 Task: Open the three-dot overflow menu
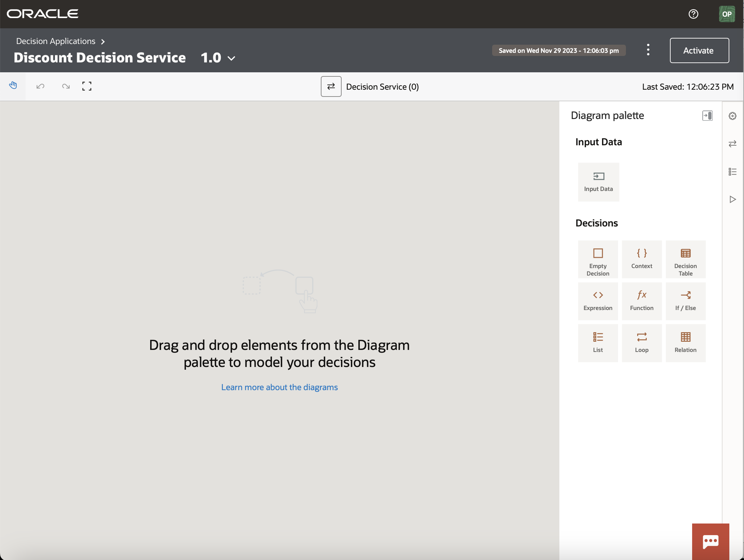click(x=648, y=50)
